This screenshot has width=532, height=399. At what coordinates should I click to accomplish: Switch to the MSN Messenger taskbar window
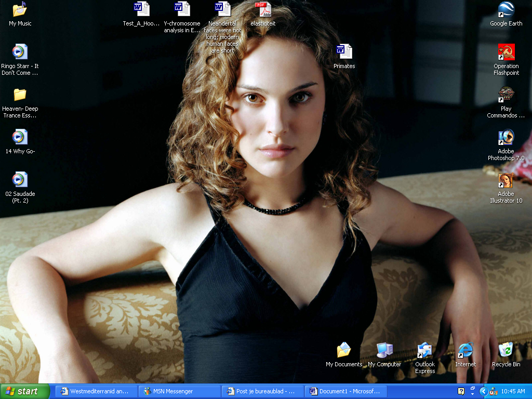tap(179, 391)
